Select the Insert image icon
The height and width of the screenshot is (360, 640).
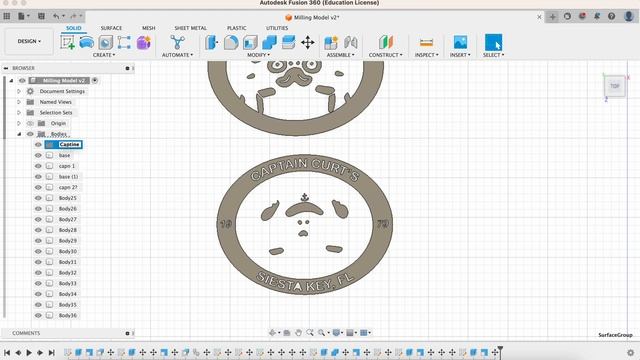460,42
